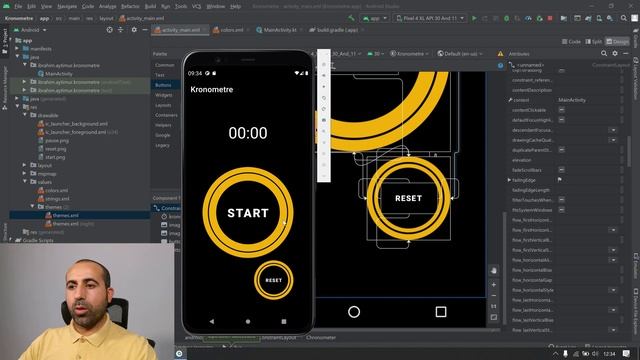This screenshot has width=640, height=360.
Task: Open the Default (en-us) locale dropdown
Action: pyautogui.click(x=460, y=53)
